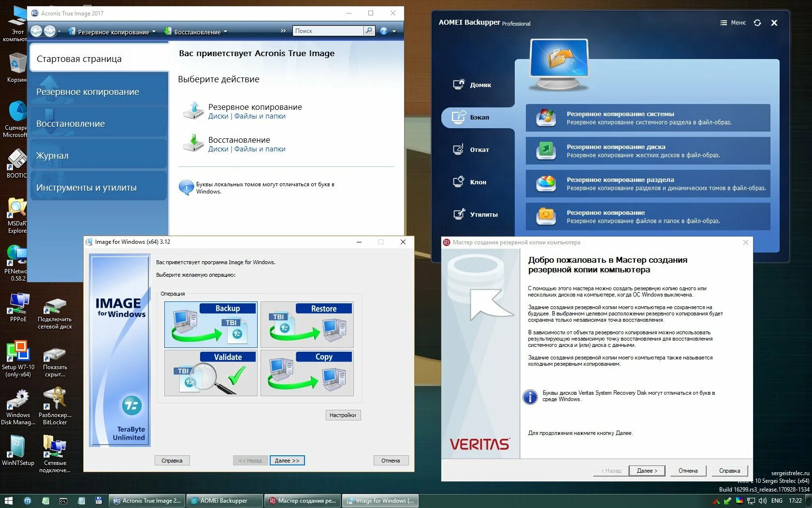
Task: Click the Recovery disk icon in Acronis start page
Action: (x=193, y=143)
